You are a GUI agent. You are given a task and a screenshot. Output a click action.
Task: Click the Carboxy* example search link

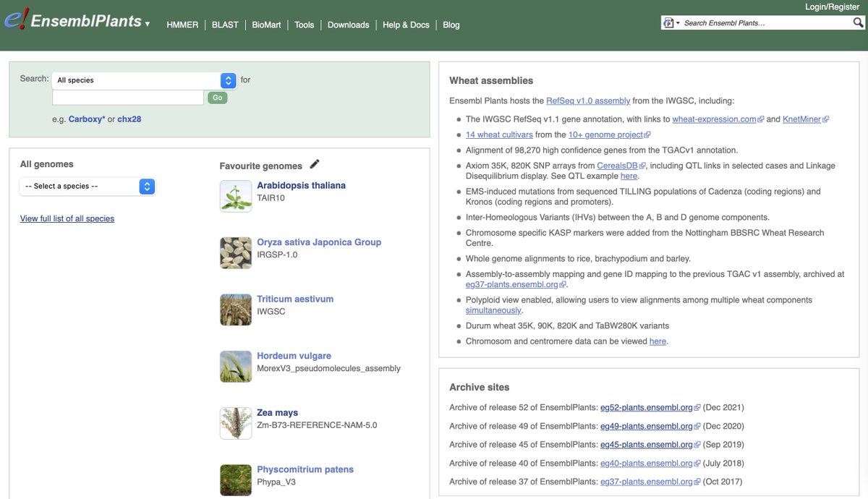click(x=87, y=119)
